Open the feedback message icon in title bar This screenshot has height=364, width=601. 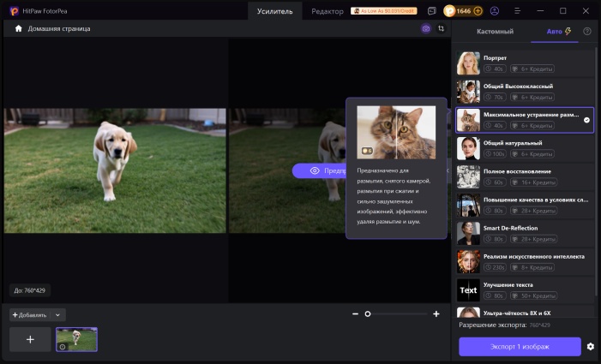pyautogui.click(x=432, y=11)
